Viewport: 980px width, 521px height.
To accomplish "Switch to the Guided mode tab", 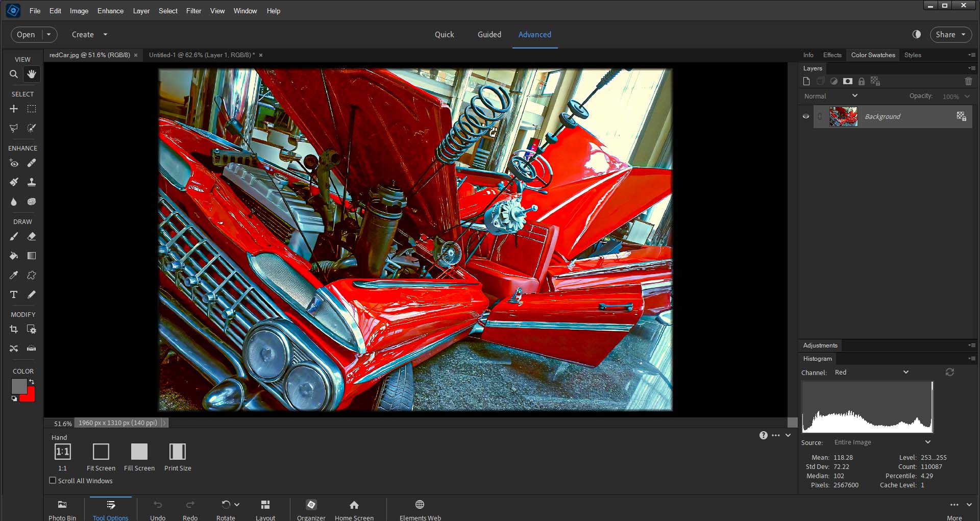I will coord(489,35).
